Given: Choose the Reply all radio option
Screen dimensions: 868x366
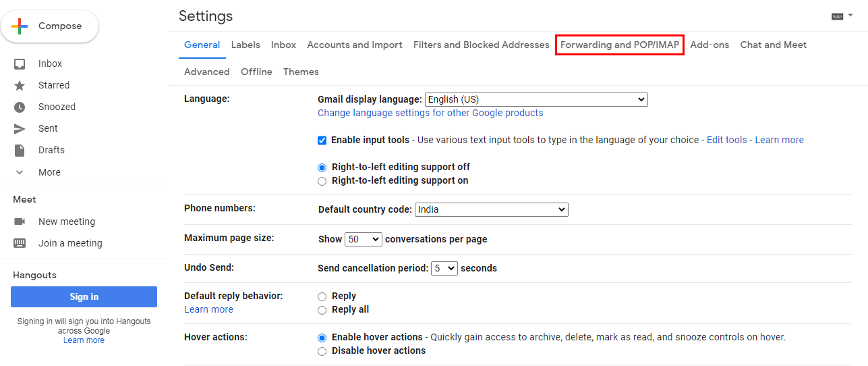Looking at the screenshot, I should coord(322,310).
